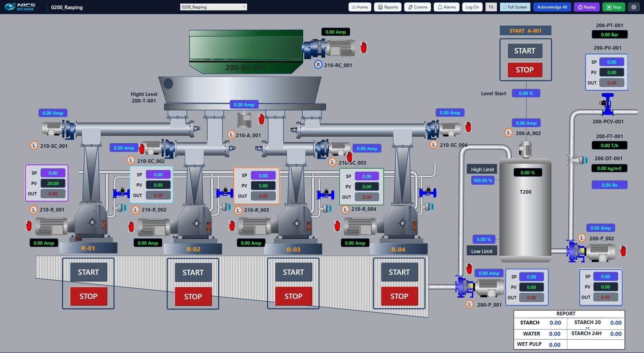The height and width of the screenshot is (353, 644).
Task: Toggle the L mode indicator of 200-P_001
Action: (x=470, y=304)
